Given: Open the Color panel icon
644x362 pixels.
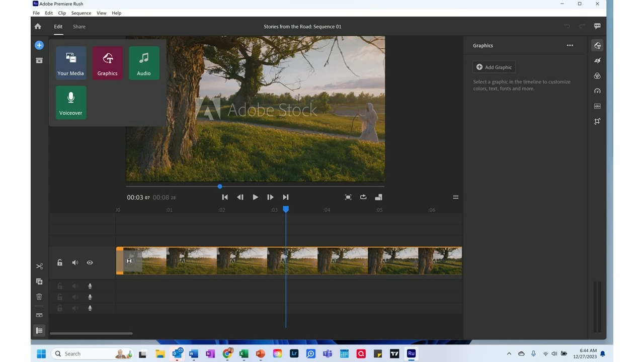Looking at the screenshot, I should (597, 76).
